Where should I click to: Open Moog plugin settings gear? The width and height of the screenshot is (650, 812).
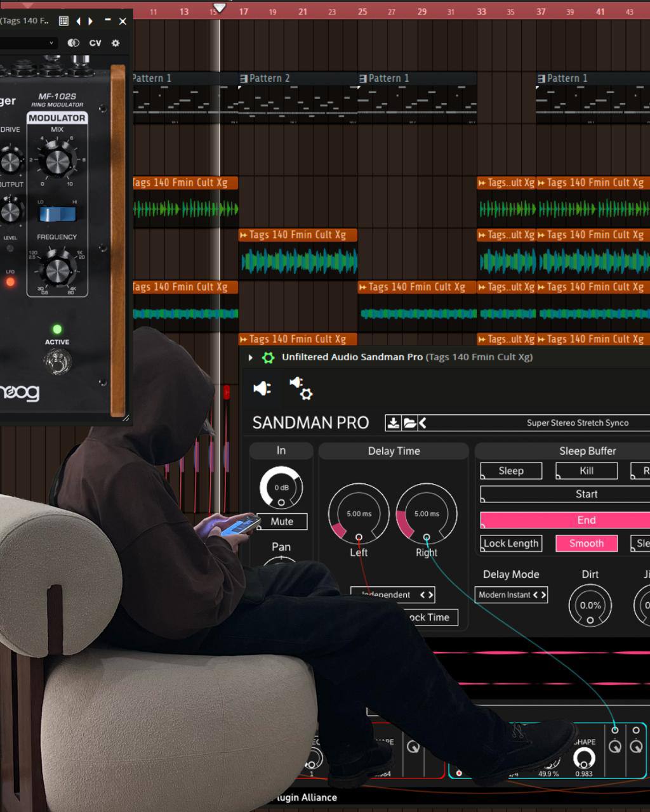tap(115, 43)
